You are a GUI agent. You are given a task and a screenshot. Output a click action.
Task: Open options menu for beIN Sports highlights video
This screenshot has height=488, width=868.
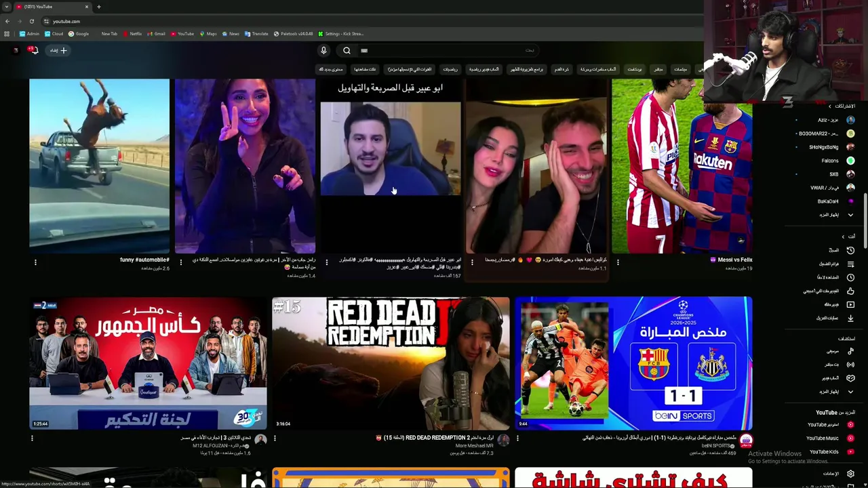tap(517, 439)
